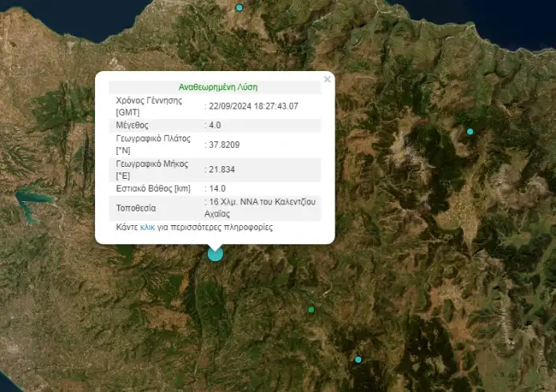The height and width of the screenshot is (392, 556).
Task: Click the magnitude value 4.0
Action: pos(215,125)
